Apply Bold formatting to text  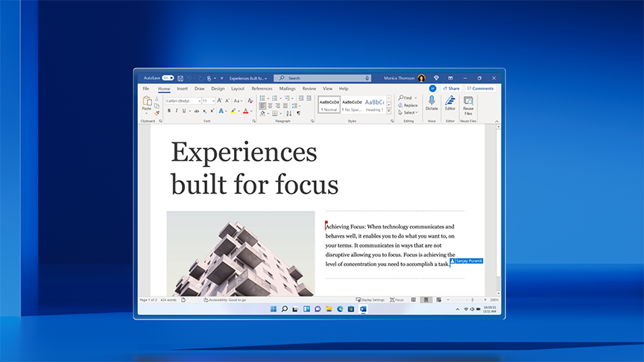(169, 111)
